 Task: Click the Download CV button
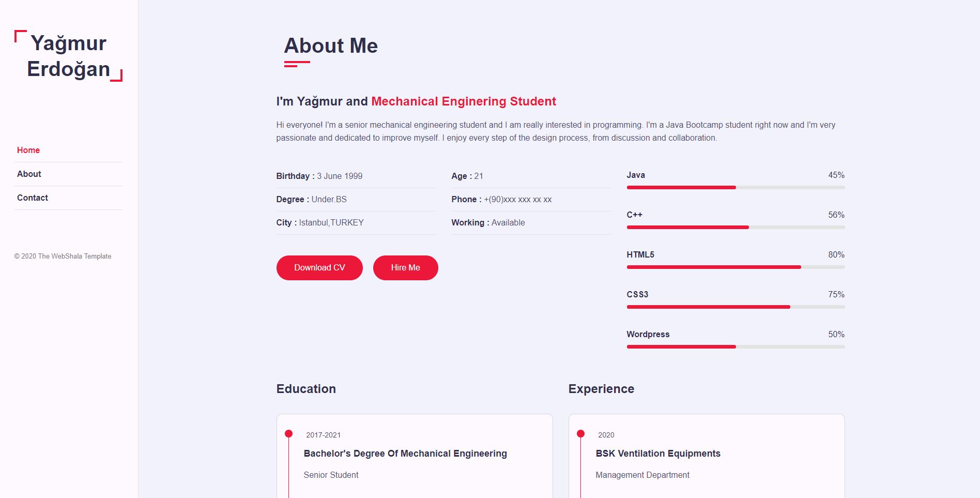pyautogui.click(x=319, y=267)
